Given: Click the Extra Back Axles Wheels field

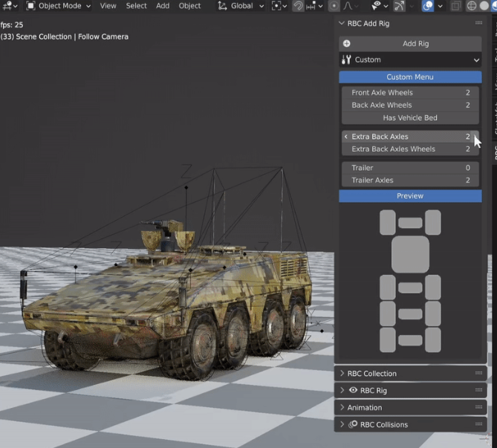Looking at the screenshot, I should [410, 149].
